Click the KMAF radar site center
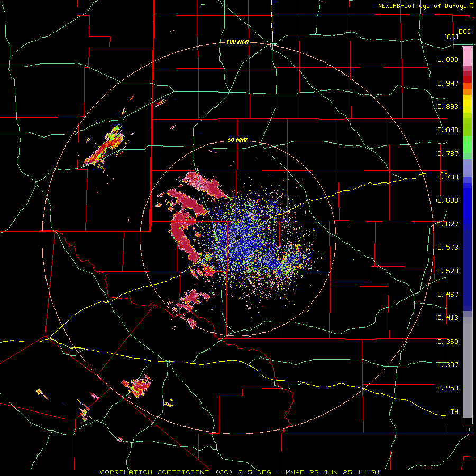This screenshot has height=476, width=476. pyautogui.click(x=238, y=237)
